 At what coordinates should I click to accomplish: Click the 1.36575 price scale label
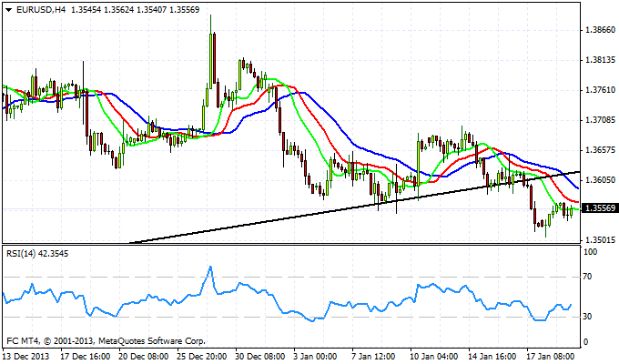601,150
